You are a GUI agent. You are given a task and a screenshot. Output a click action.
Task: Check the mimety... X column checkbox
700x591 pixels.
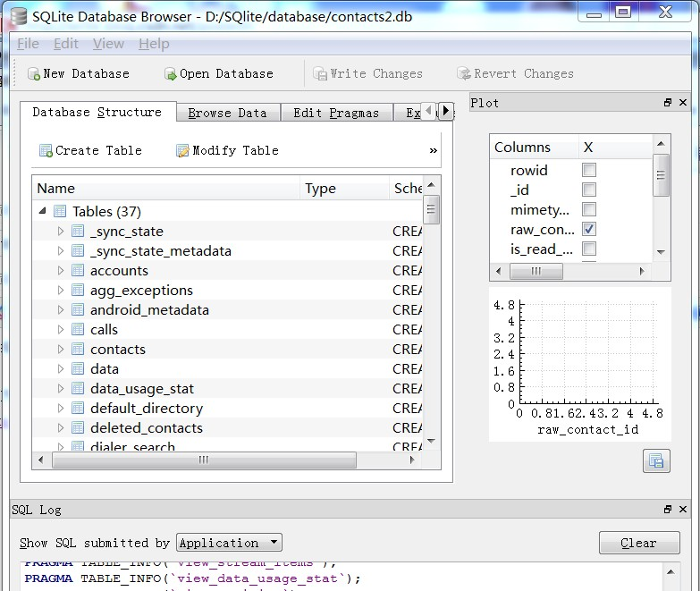click(589, 209)
